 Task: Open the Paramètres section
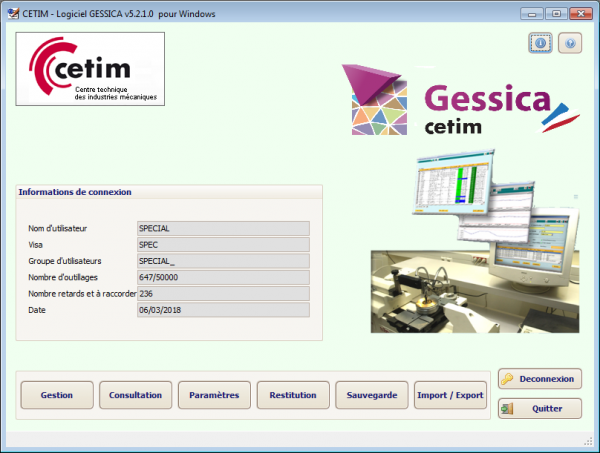pos(214,395)
